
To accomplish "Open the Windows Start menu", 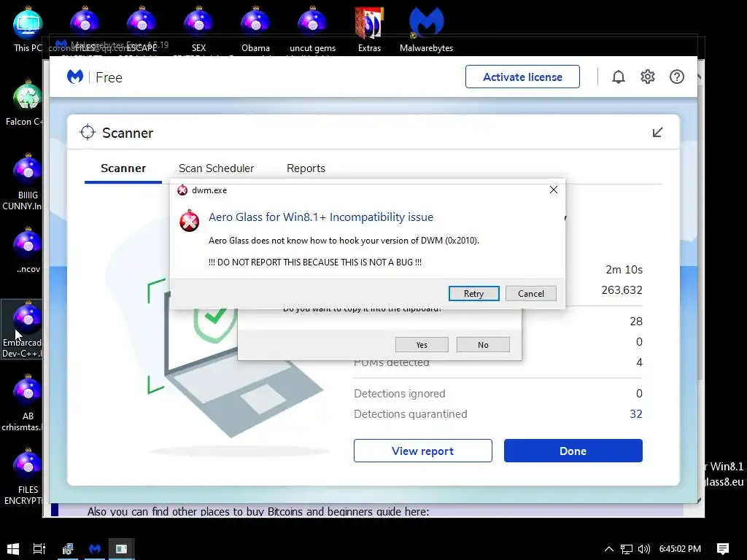I will (x=13, y=548).
